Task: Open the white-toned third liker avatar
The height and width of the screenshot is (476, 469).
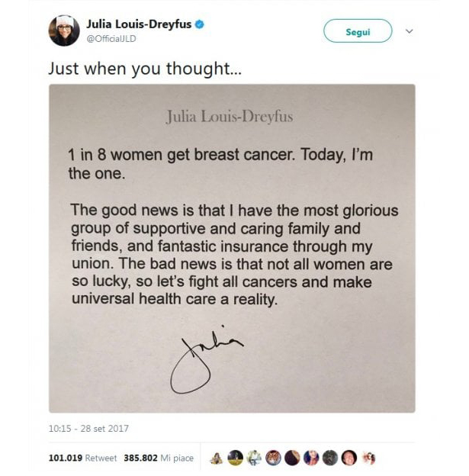Action: [x=254, y=458]
